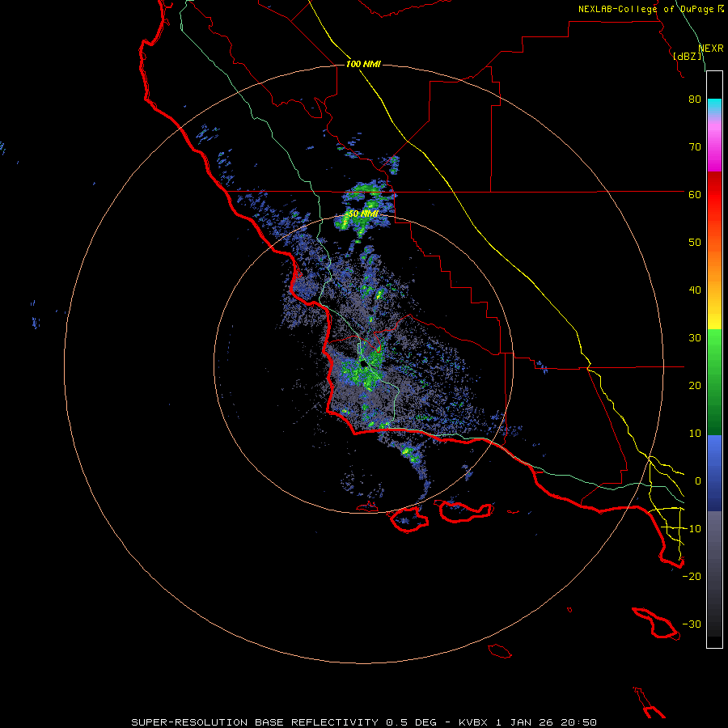Select the -20 value on dBZ scale
Viewport: 728px width, 728px height.
click(692, 577)
